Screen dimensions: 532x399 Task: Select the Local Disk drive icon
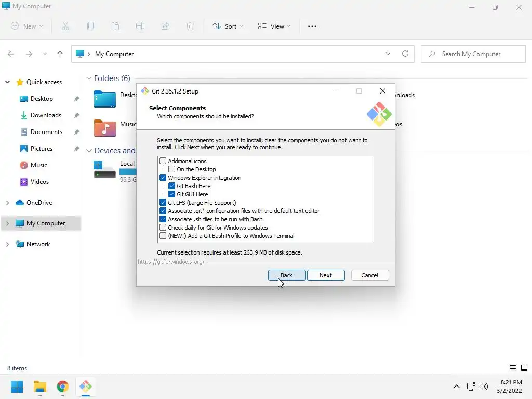click(x=105, y=169)
